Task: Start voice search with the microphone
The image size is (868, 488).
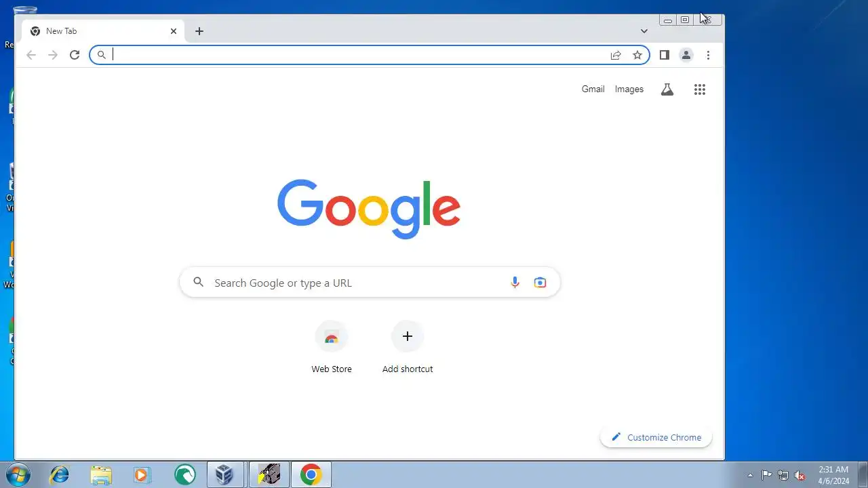Action: point(515,283)
